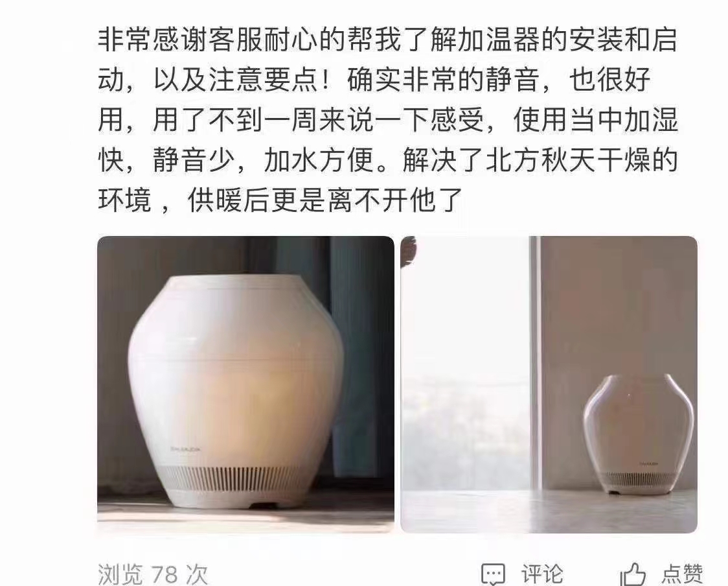The image size is (728, 586).
Task: Click the 评论 label text
Action: pos(542,574)
